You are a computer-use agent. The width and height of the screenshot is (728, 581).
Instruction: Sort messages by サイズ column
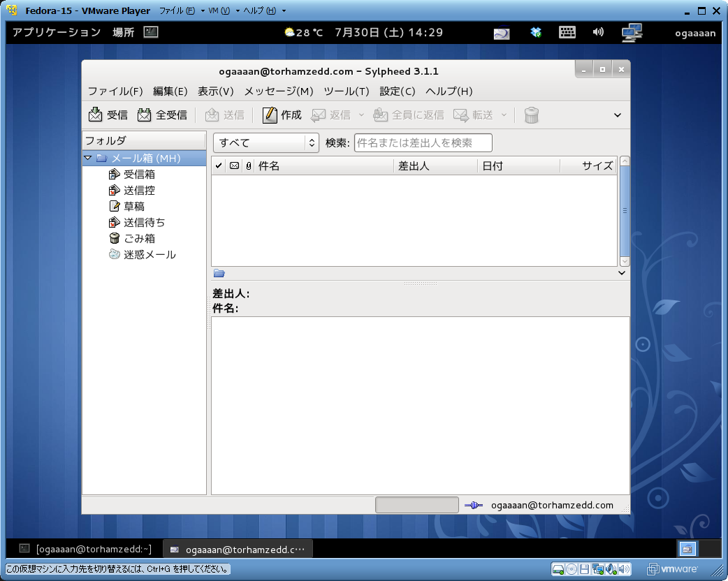click(588, 166)
